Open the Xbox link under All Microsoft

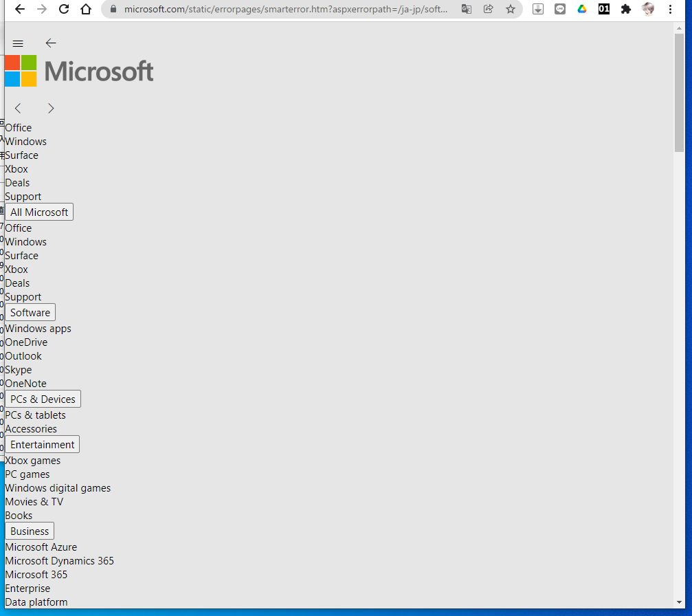16,269
